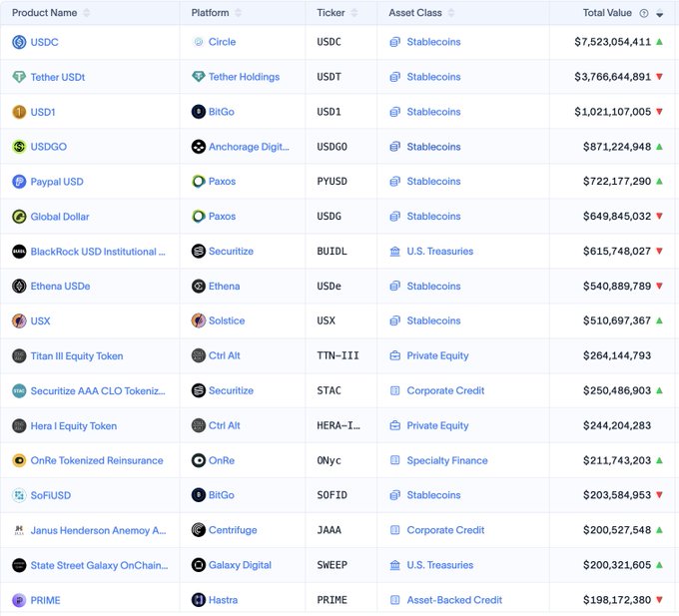679x616 pixels.
Task: Sort by Ticker column arrows
Action: coord(354,13)
